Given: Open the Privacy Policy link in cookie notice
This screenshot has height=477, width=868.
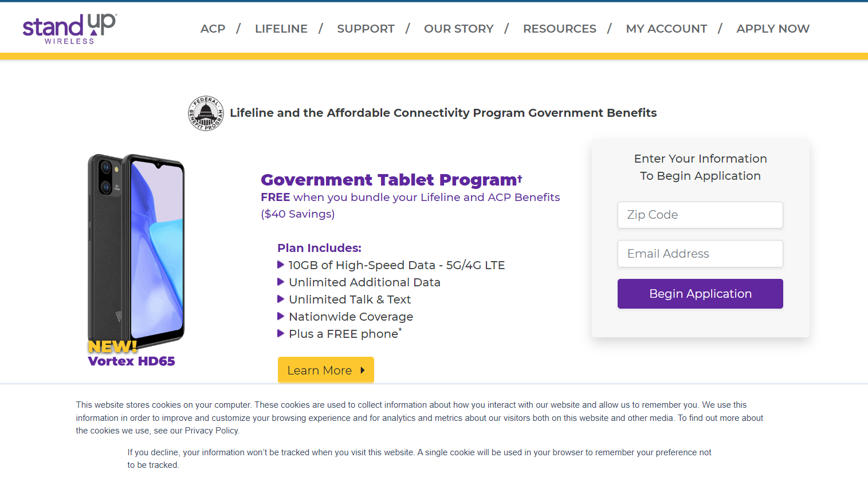Looking at the screenshot, I should (x=211, y=431).
